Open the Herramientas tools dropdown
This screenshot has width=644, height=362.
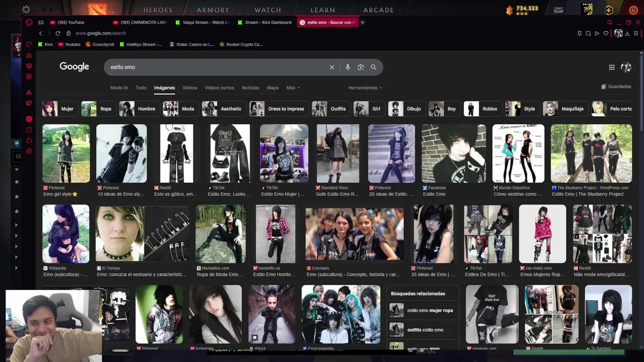365,87
